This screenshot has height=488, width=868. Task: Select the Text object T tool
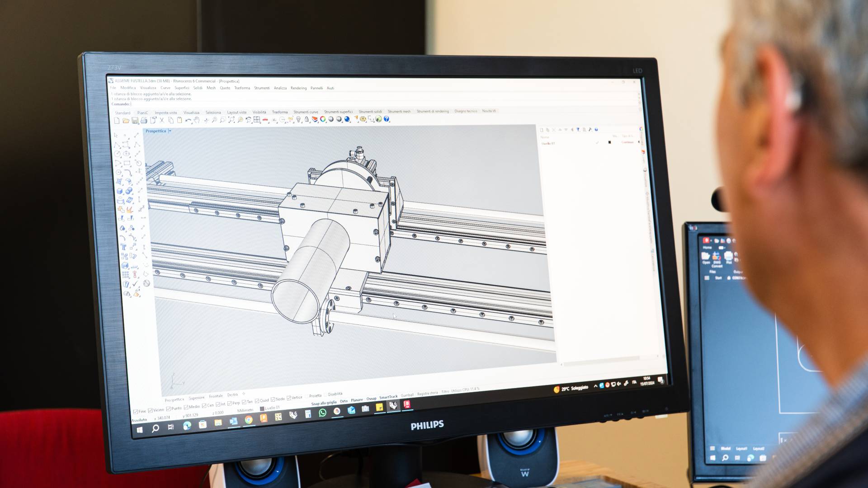pyautogui.click(x=123, y=247)
